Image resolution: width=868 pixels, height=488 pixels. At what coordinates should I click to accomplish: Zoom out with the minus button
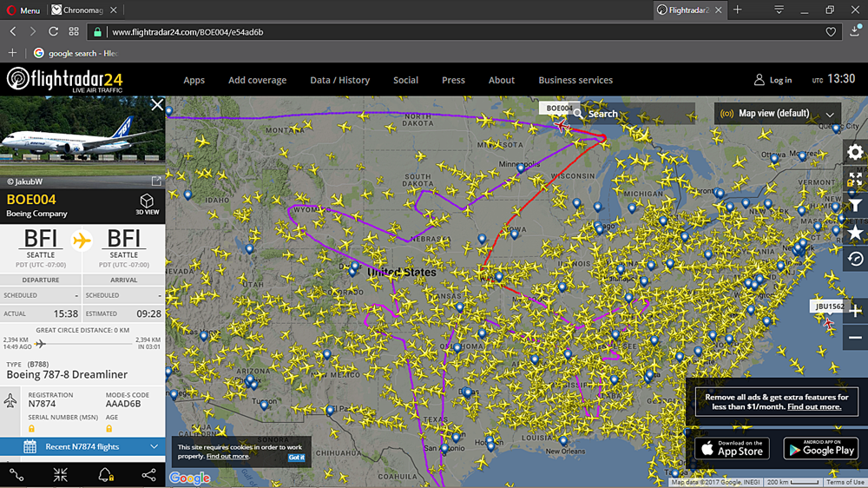tap(855, 338)
